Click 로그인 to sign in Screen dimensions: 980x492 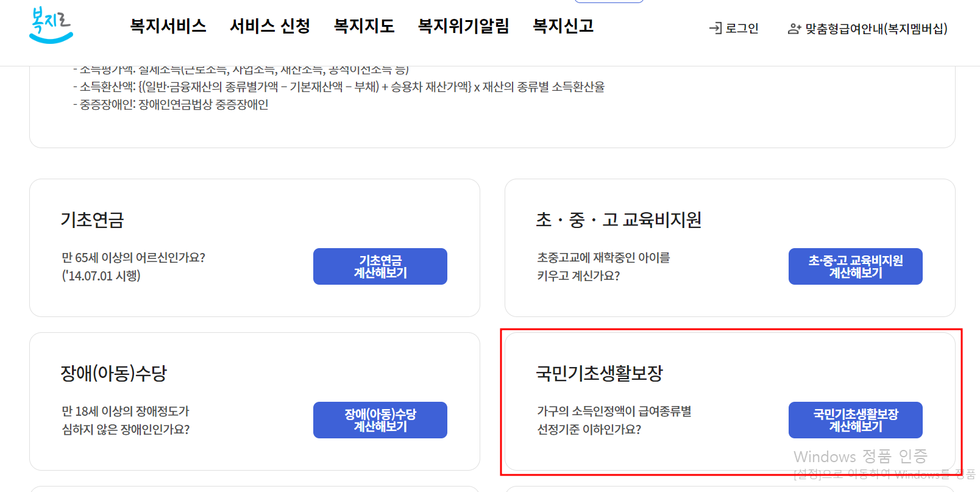click(x=740, y=27)
